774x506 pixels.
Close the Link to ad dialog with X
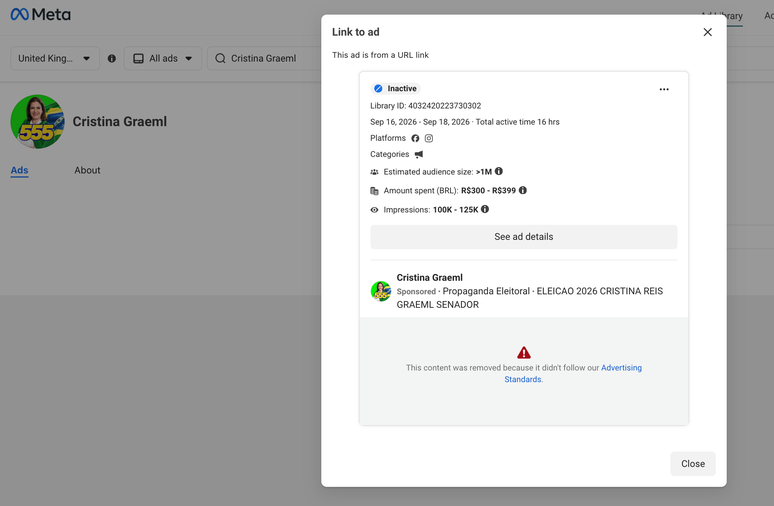point(707,32)
